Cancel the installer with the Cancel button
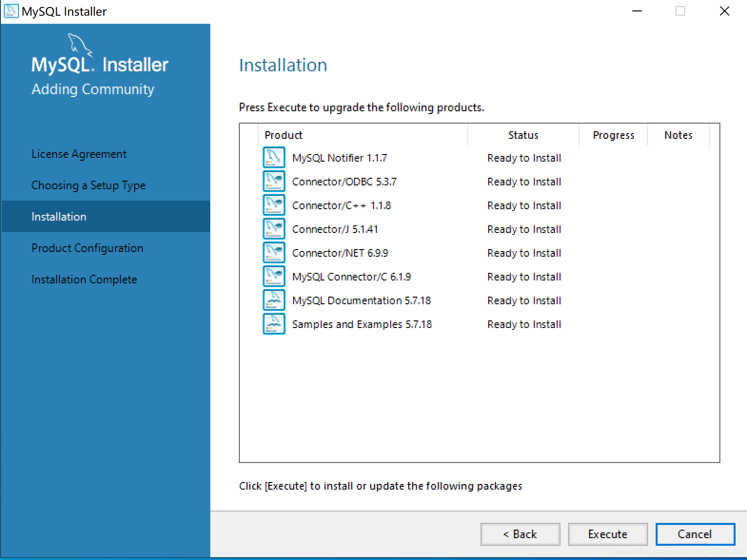This screenshot has height=560, width=747. (695, 534)
